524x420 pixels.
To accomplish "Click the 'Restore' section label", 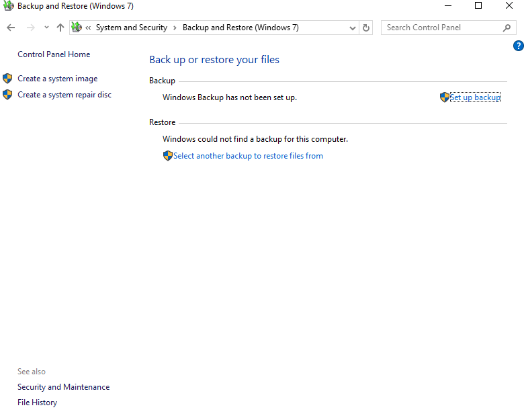I will 162,122.
